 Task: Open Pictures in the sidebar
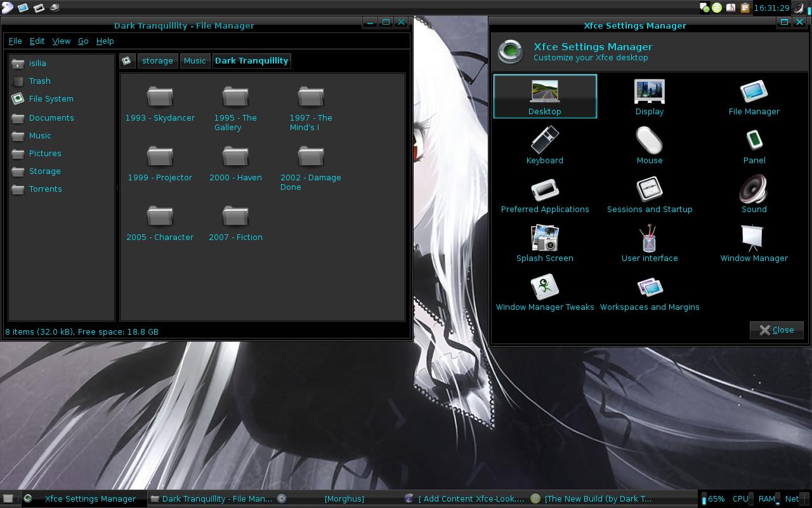[x=62, y=153]
